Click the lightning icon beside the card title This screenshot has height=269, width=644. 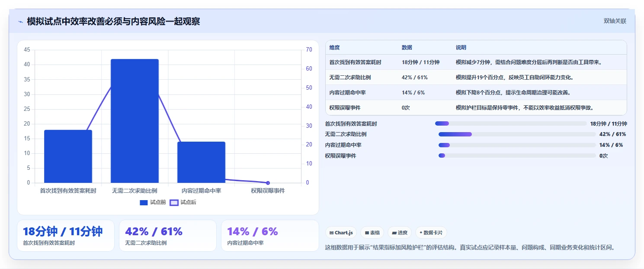click(20, 22)
